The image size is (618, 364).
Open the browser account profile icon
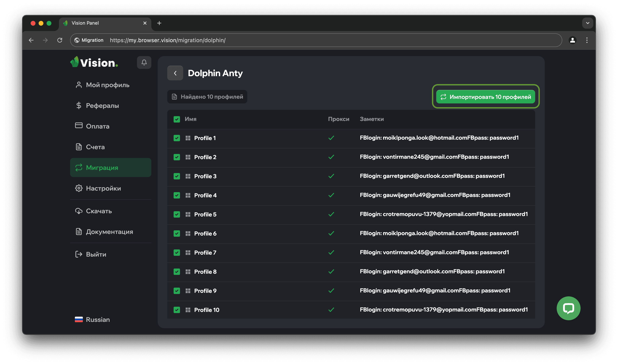click(572, 40)
